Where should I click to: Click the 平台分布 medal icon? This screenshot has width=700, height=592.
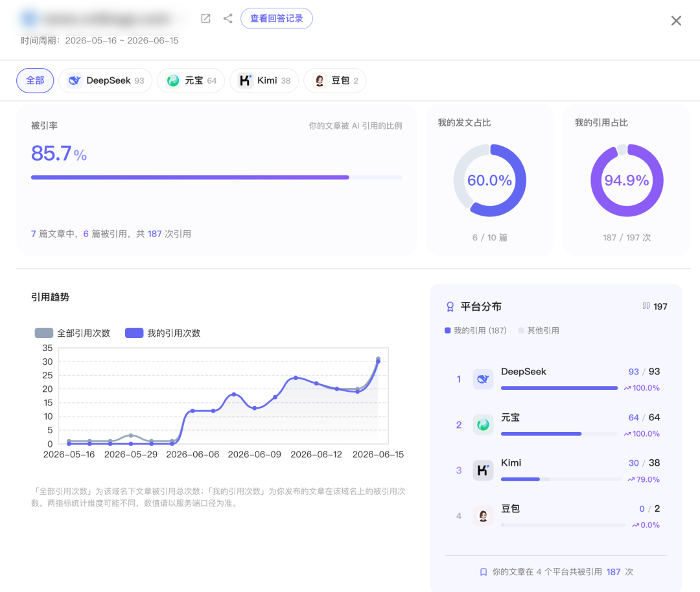450,306
